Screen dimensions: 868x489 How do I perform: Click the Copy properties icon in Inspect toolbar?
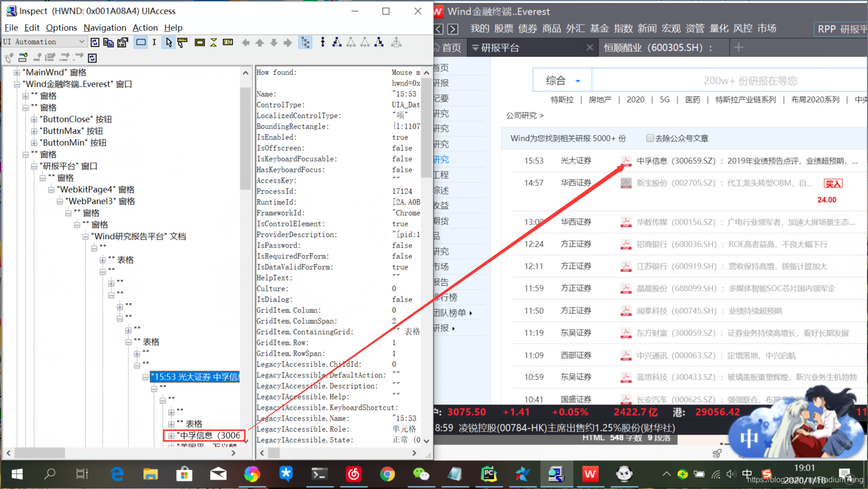pyautogui.click(x=108, y=42)
